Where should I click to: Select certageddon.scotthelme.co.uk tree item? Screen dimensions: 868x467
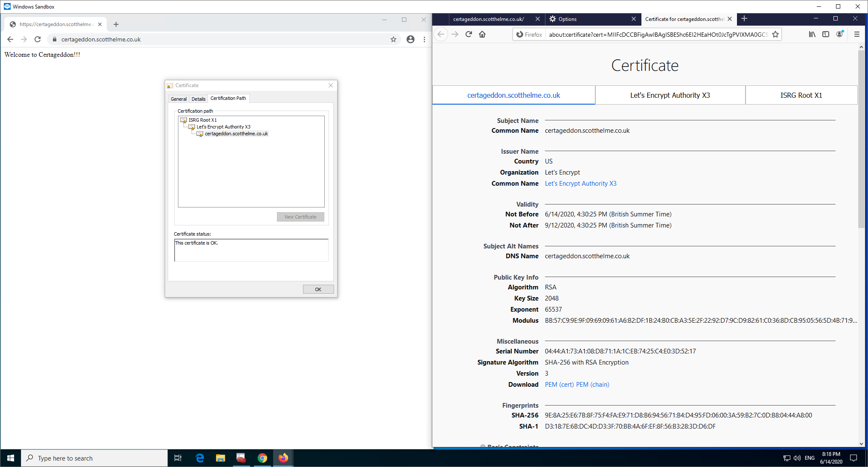[236, 134]
